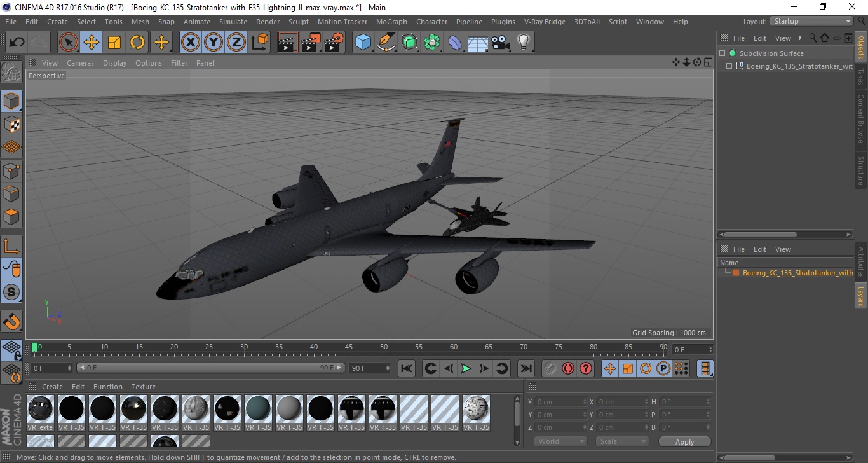Open the V-Ray Bridge menu

point(545,22)
